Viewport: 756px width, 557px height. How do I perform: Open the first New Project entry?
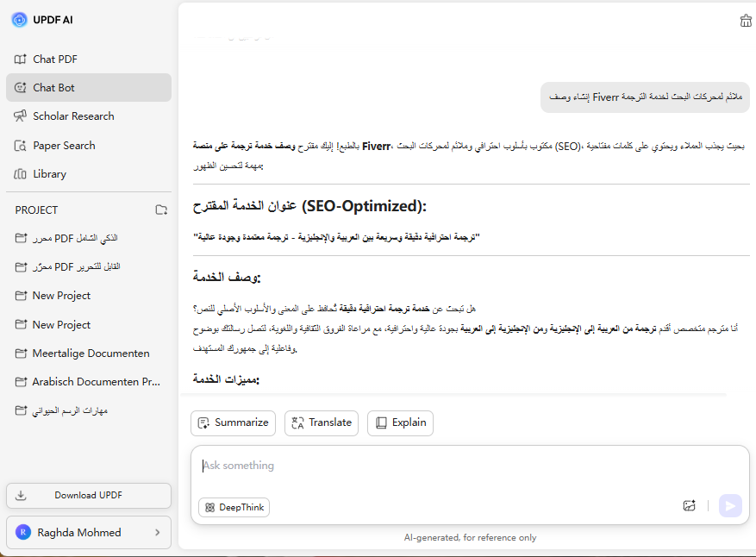coord(89,296)
